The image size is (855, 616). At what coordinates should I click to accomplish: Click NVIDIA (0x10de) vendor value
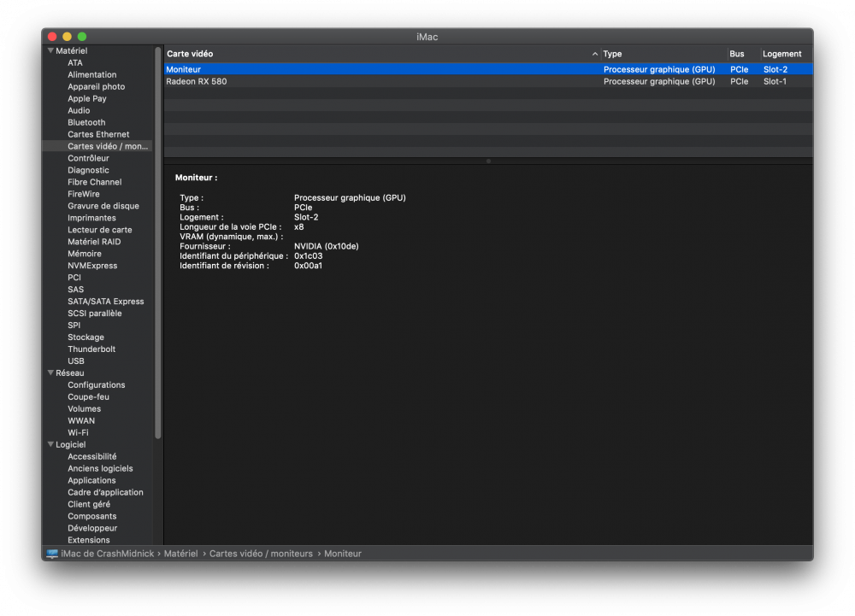pyautogui.click(x=326, y=246)
